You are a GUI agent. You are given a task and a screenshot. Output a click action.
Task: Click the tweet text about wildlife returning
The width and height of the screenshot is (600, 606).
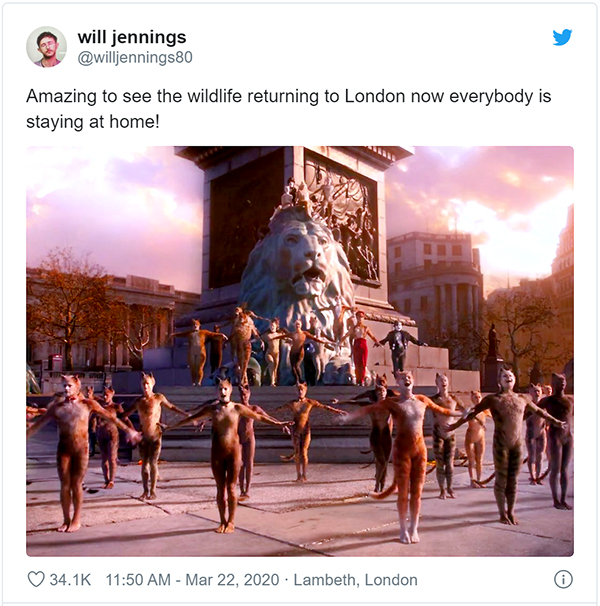(288, 109)
